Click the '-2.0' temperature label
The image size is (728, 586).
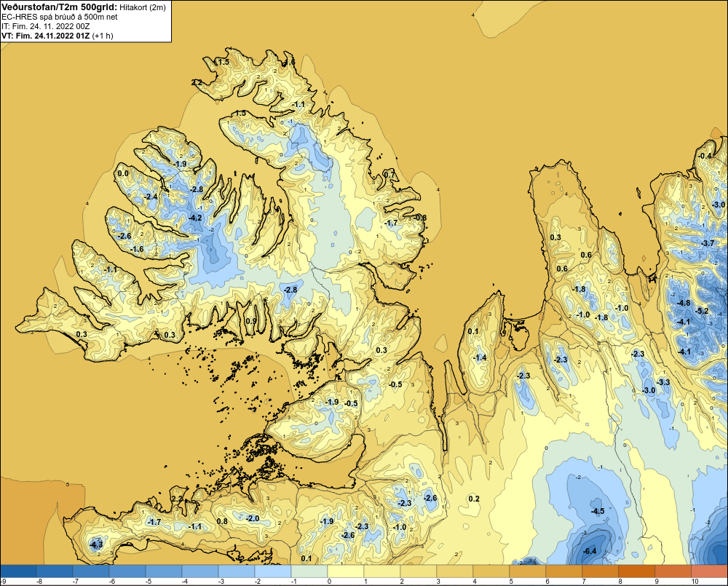(x=253, y=518)
